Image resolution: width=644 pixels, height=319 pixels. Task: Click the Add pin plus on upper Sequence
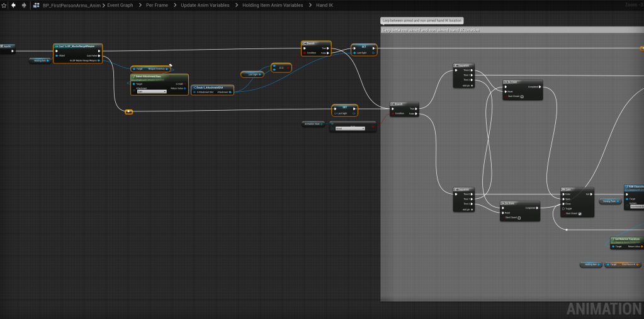click(x=472, y=86)
